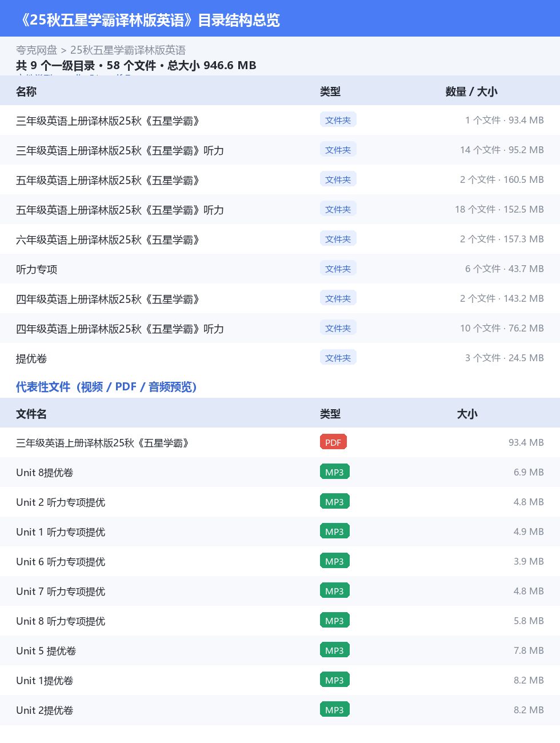Click the 名称 column header

[x=26, y=91]
